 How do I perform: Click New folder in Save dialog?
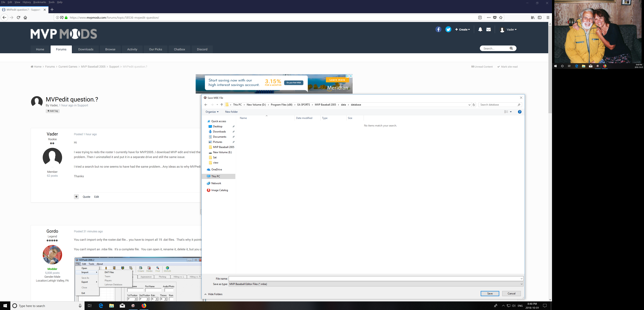click(x=231, y=112)
